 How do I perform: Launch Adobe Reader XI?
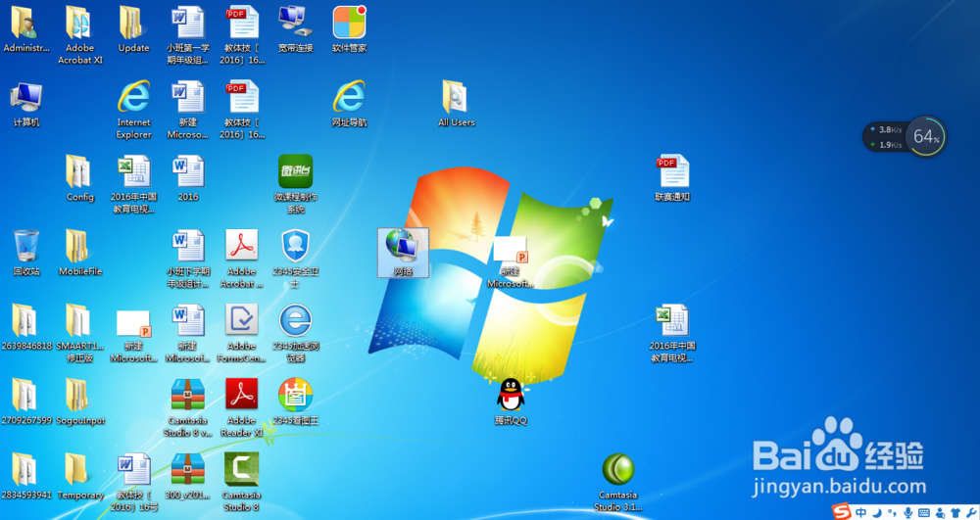[241, 407]
